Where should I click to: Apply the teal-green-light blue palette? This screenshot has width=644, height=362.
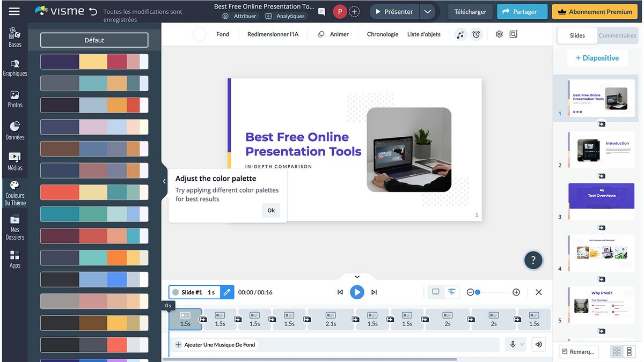click(x=94, y=214)
